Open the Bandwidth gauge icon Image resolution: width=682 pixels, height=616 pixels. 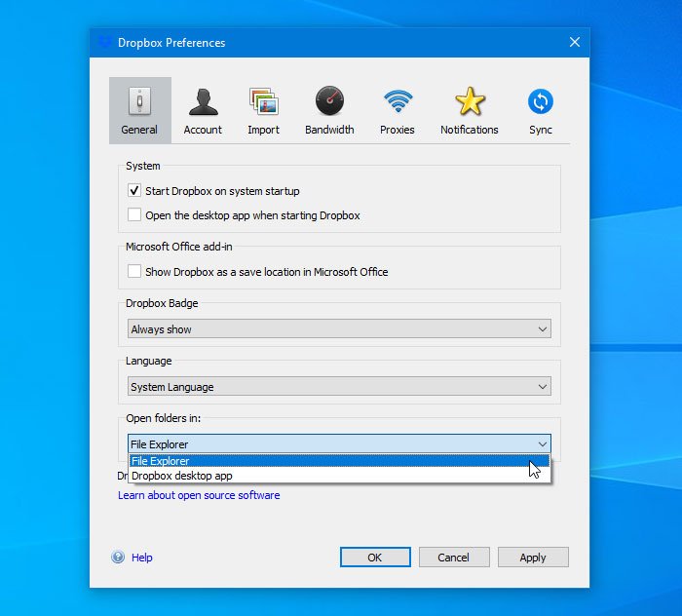click(x=329, y=101)
